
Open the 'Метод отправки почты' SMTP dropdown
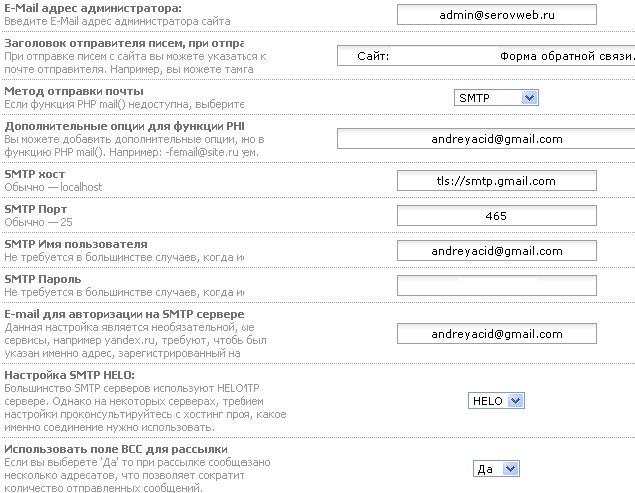[x=496, y=98]
